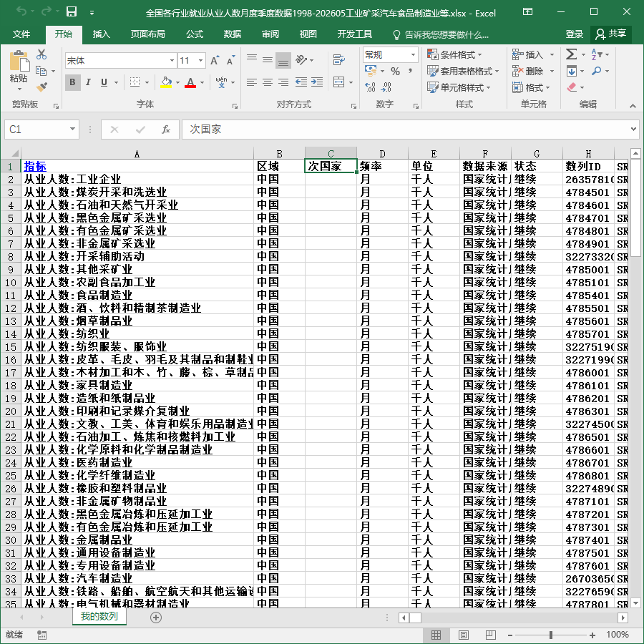Screen dimensions: 644x644
Task: Click the AutoSum sigma icon
Action: click(571, 54)
